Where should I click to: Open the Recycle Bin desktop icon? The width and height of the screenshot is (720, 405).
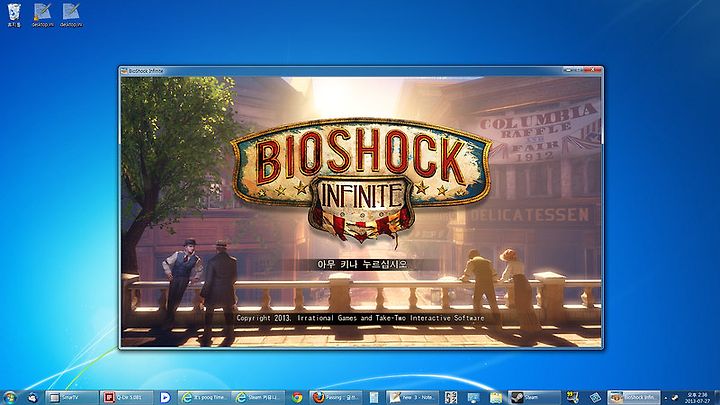click(14, 15)
